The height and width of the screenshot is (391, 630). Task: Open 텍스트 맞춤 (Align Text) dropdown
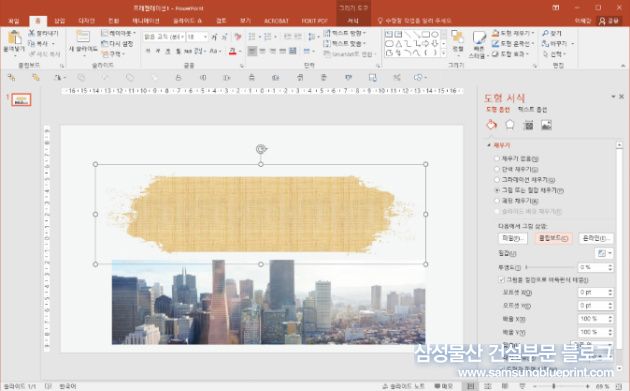pyautogui.click(x=346, y=43)
